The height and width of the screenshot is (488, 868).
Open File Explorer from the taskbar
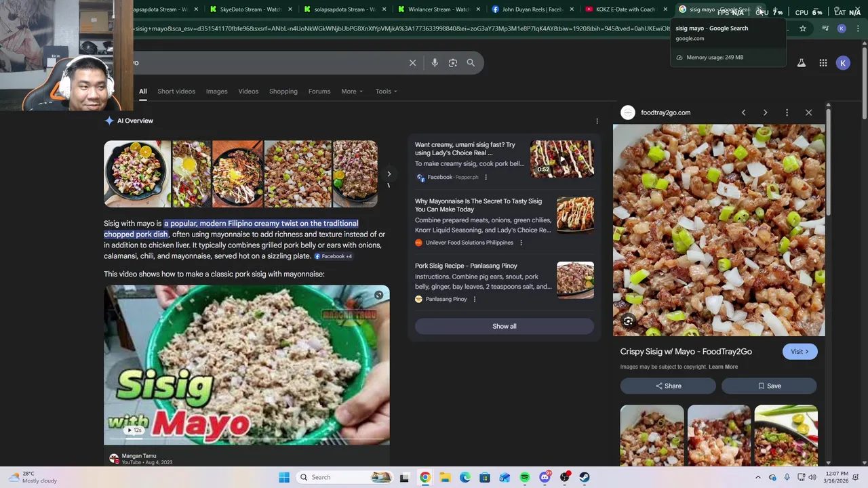[x=445, y=477]
